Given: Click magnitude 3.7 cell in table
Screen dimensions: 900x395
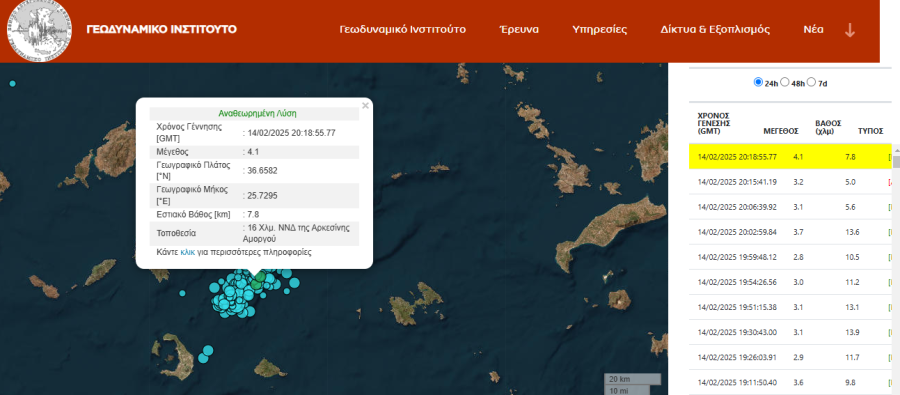Looking at the screenshot, I should coord(797,232).
